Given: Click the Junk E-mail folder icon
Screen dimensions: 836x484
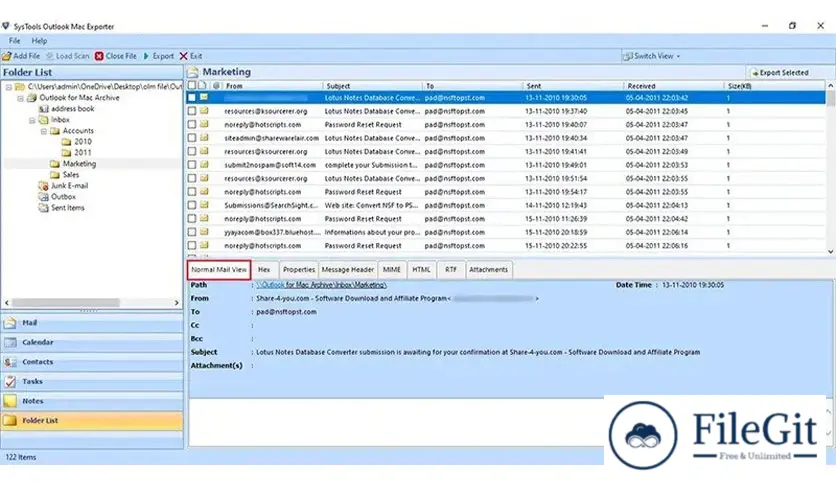Looking at the screenshot, I should (x=44, y=185).
